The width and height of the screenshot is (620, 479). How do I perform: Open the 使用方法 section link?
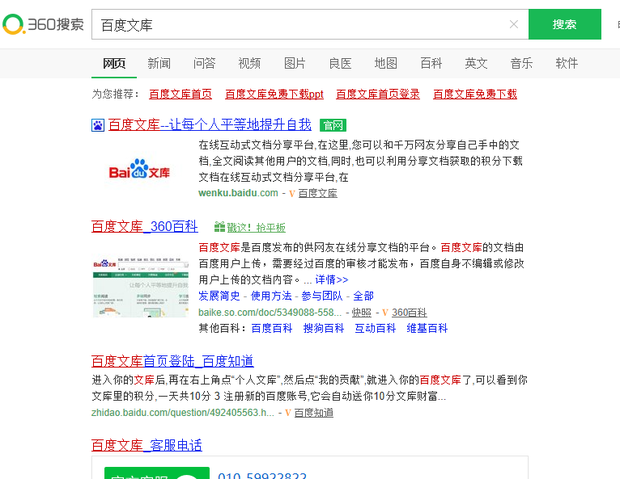click(x=271, y=296)
